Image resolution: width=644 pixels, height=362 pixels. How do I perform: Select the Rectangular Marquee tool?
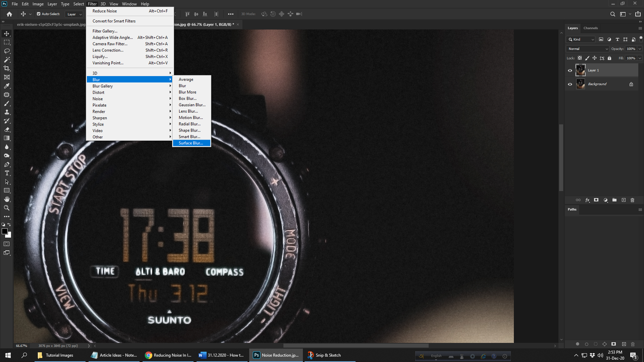pyautogui.click(x=7, y=42)
